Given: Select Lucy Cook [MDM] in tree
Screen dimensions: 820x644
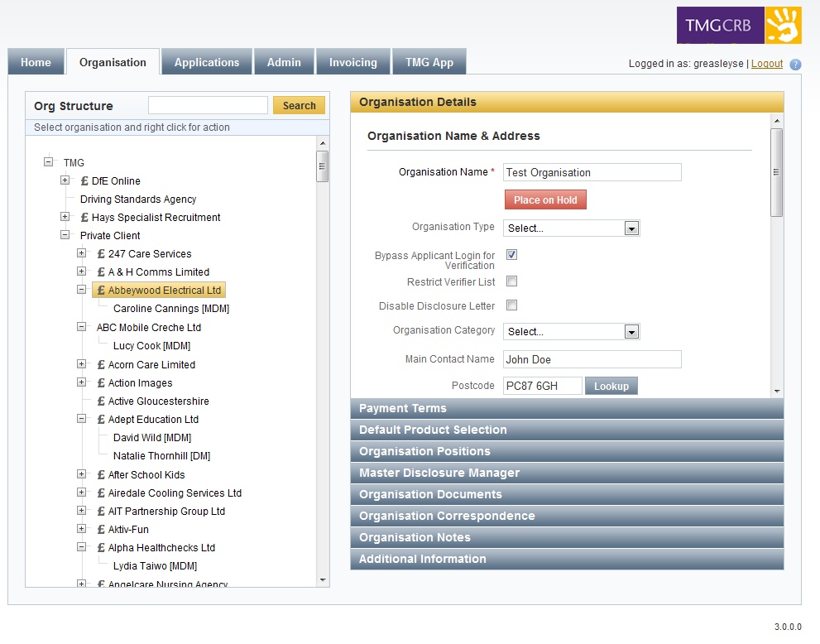Looking at the screenshot, I should [151, 346].
